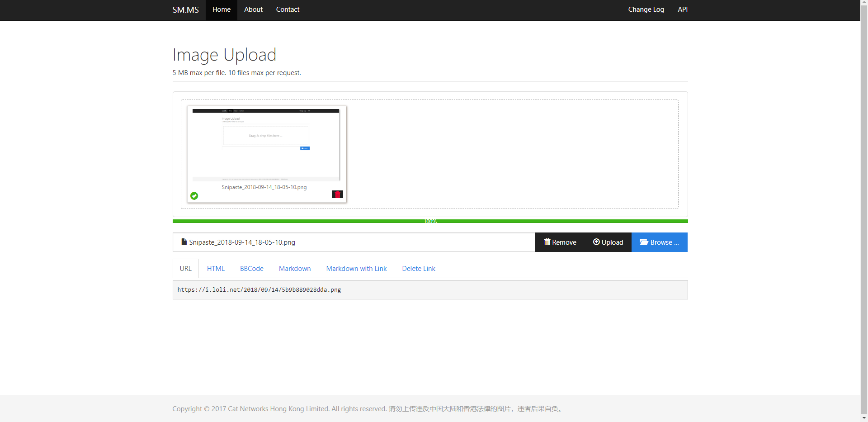Click the 'Image Upload' heading
Viewport: 868px width, 422px height.
click(x=224, y=55)
